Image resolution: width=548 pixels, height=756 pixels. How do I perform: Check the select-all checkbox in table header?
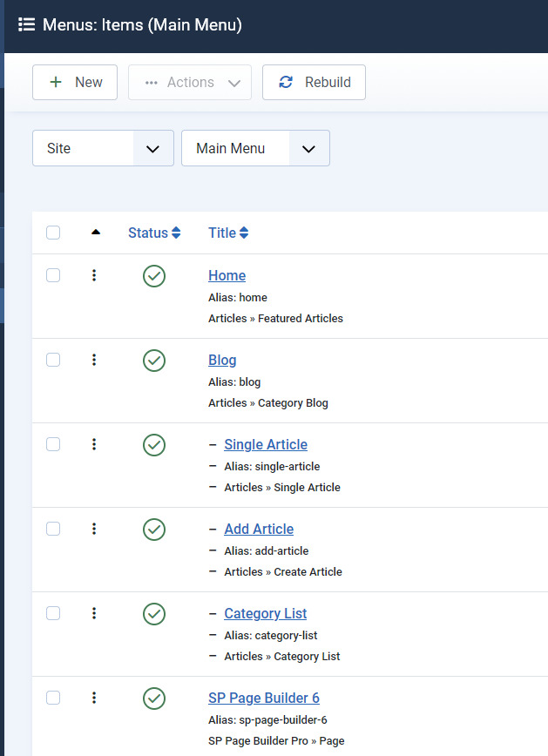53,233
